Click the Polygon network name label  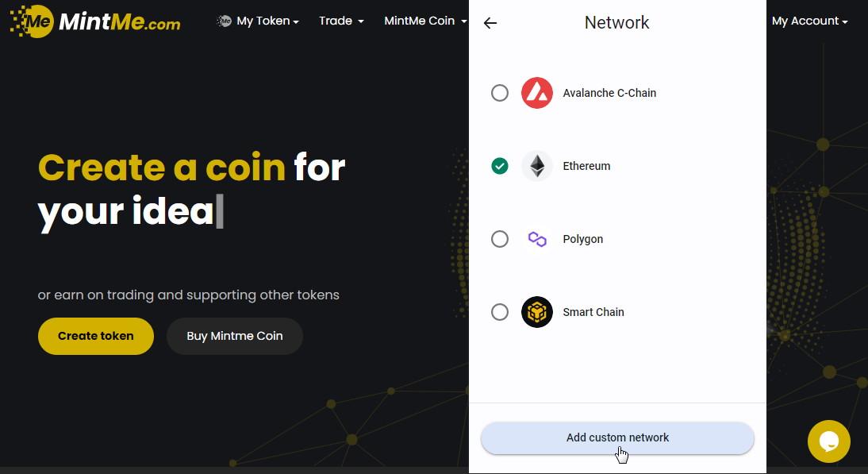[x=583, y=239]
